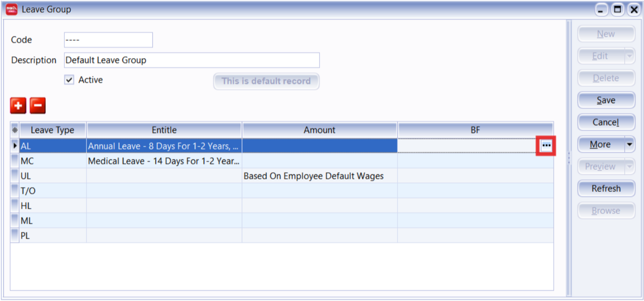
Task: Click Based On Employee Default Wages cell
Action: (x=320, y=176)
